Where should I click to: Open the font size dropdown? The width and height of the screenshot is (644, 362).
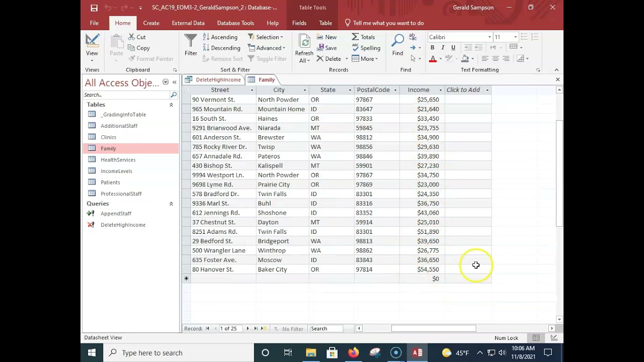click(x=515, y=37)
